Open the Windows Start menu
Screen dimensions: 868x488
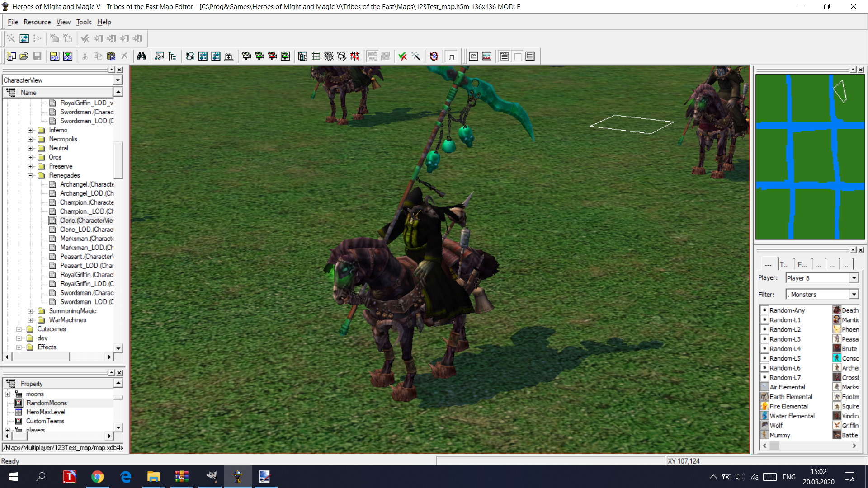pos(14,477)
